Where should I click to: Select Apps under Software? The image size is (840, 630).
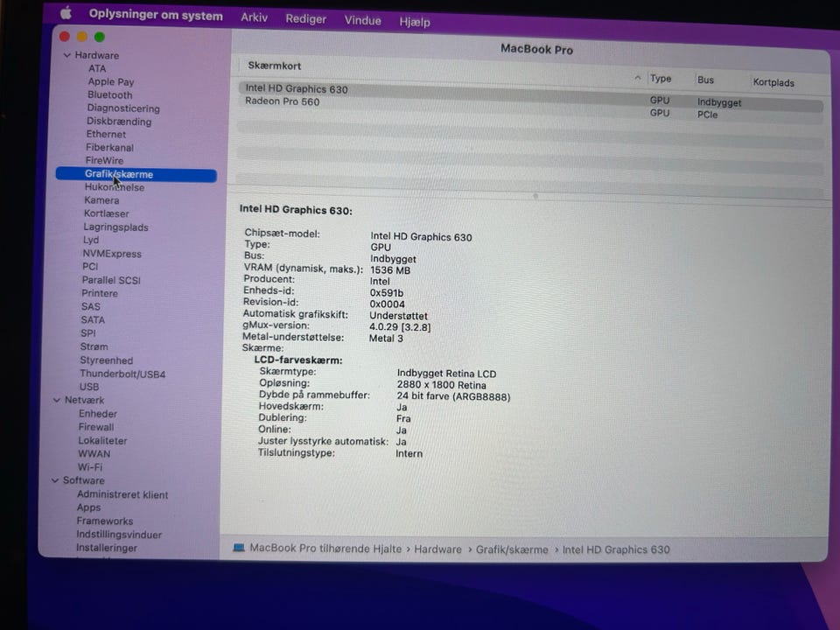tap(88, 507)
